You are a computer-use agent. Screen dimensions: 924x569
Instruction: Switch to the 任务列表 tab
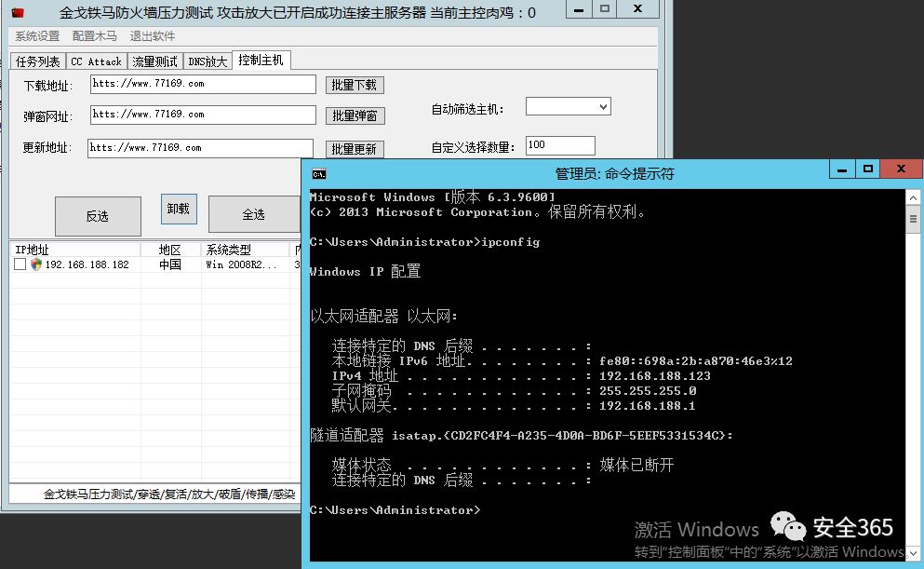point(38,61)
